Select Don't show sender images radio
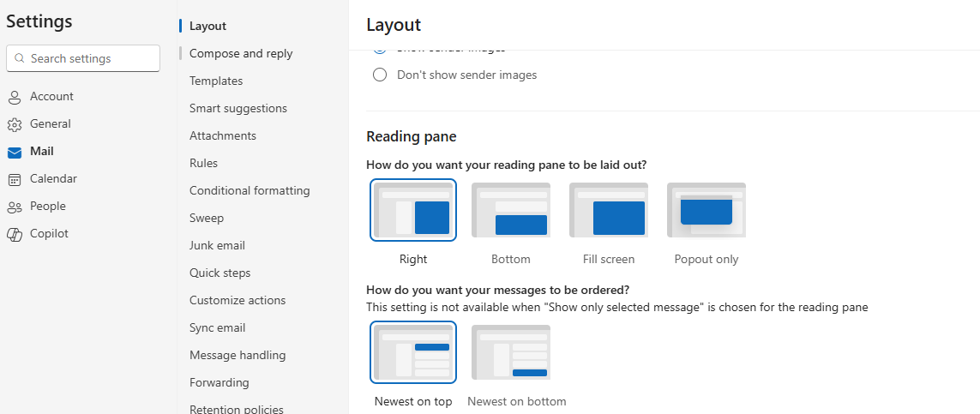The width and height of the screenshot is (980, 414). pos(379,75)
